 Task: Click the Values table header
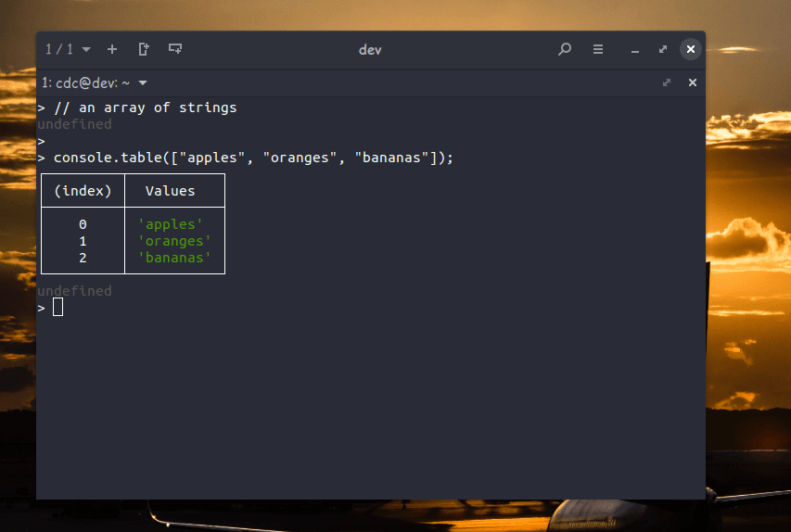click(x=170, y=191)
